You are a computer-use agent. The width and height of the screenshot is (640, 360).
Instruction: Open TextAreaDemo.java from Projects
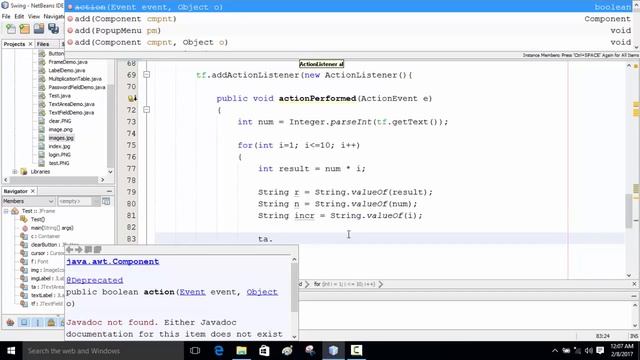coord(71,104)
